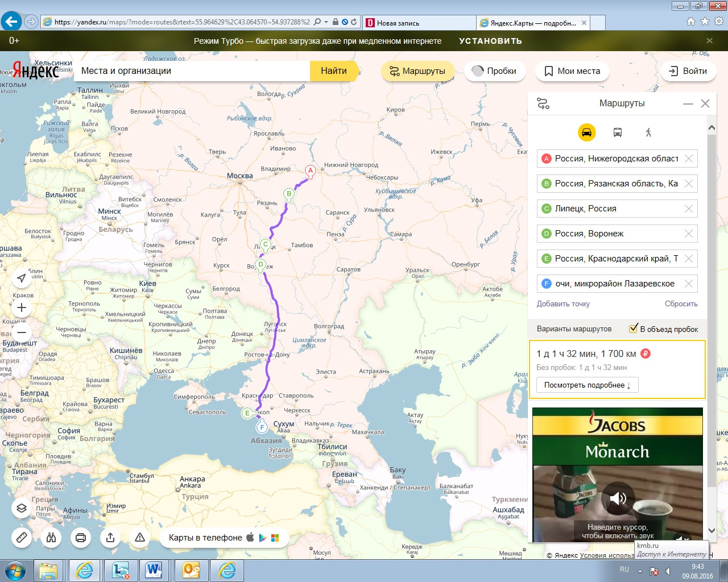The height and width of the screenshot is (582, 728).
Task: Open the browser tools gear
Action: (718, 22)
